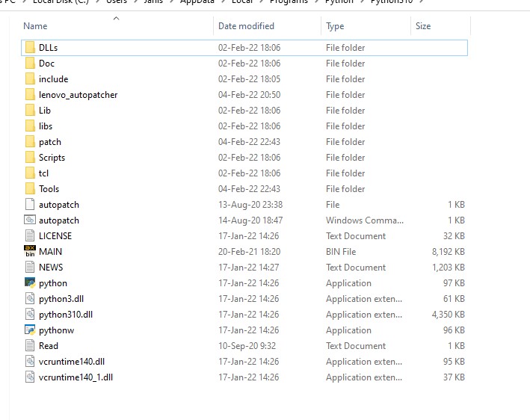Click the date 13-Aug-20 23:38
The height and width of the screenshot is (420, 530).
tap(250, 205)
